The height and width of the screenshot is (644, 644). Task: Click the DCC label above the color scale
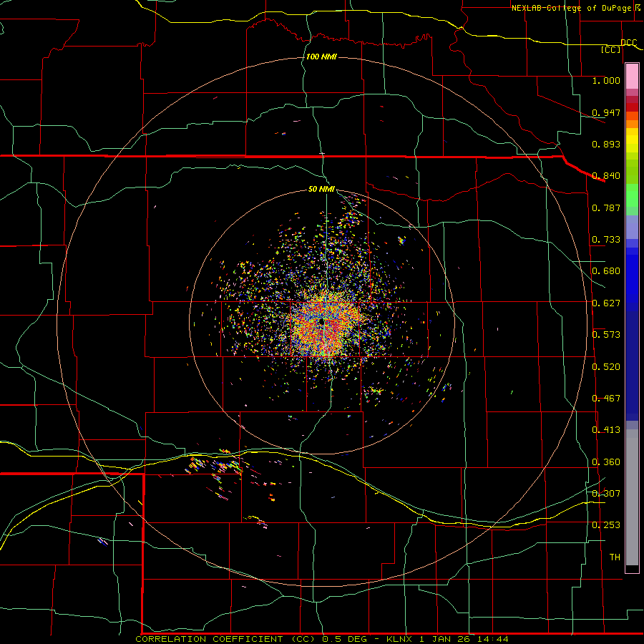pos(628,42)
